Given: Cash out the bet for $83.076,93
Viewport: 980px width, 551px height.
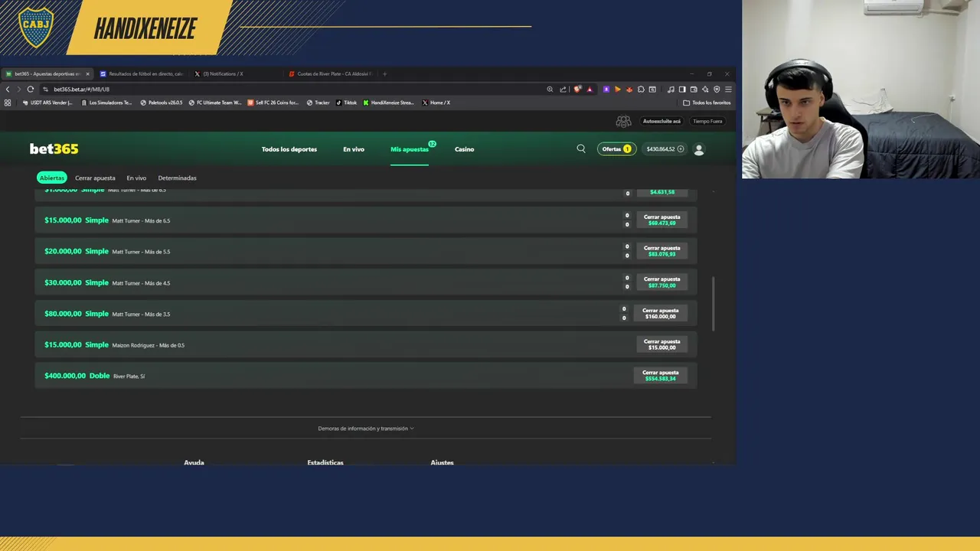Looking at the screenshot, I should click(x=661, y=251).
